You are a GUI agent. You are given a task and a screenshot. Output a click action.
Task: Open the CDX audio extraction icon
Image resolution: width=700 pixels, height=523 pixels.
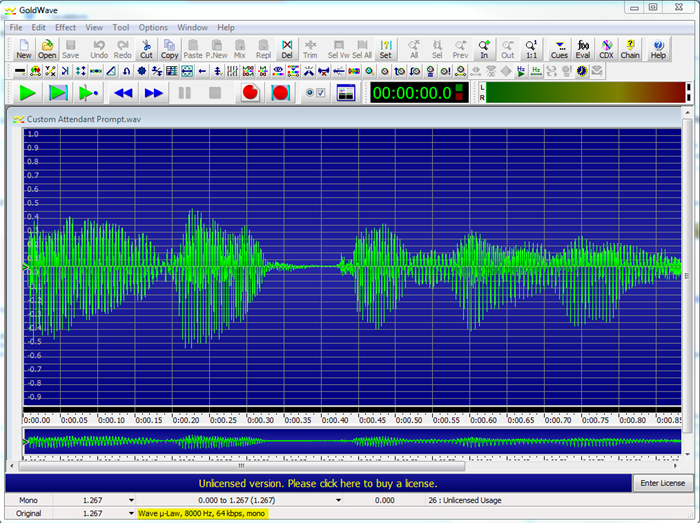pyautogui.click(x=606, y=49)
